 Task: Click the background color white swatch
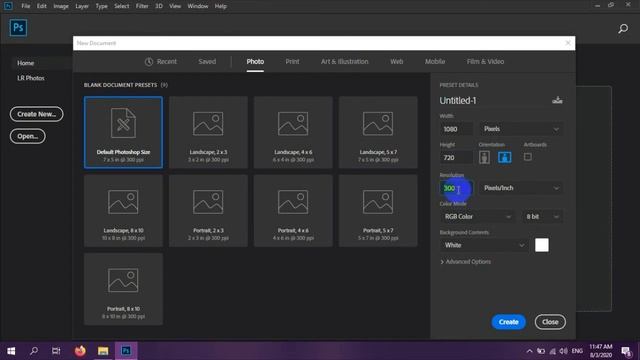542,245
